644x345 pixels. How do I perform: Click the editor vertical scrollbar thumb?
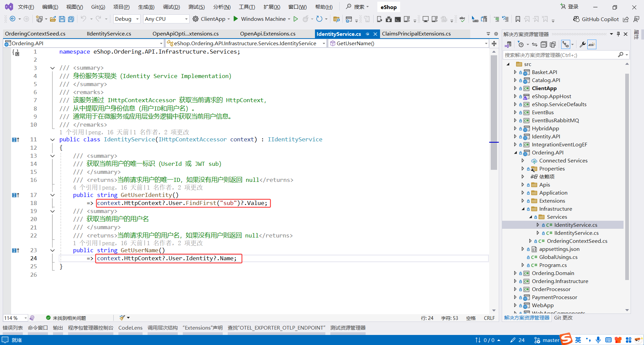494,113
